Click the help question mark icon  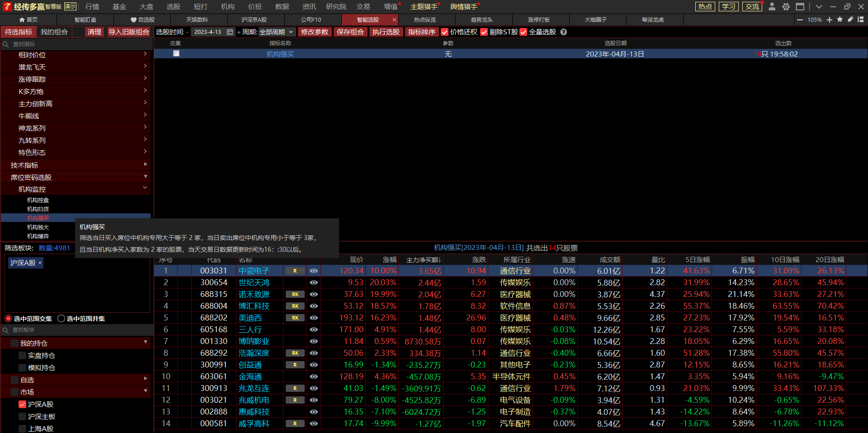[564, 32]
